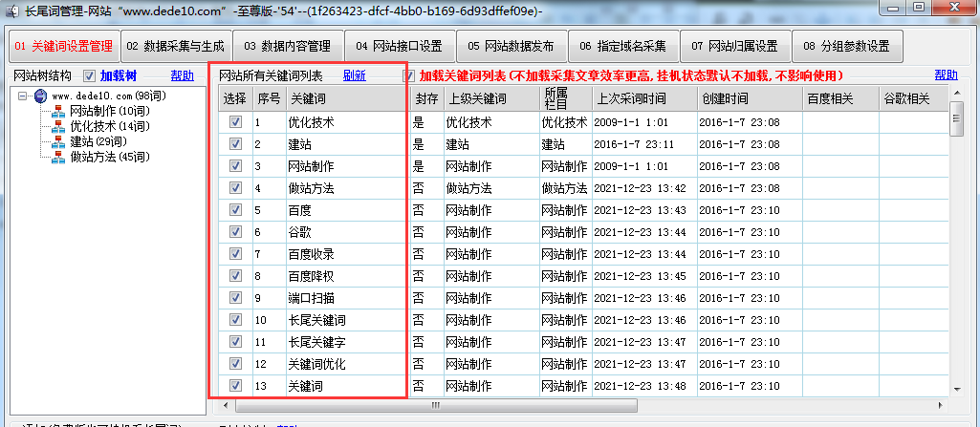Open the 06 指定域名采集 tab
The width and height of the screenshot is (980, 427).
623,46
